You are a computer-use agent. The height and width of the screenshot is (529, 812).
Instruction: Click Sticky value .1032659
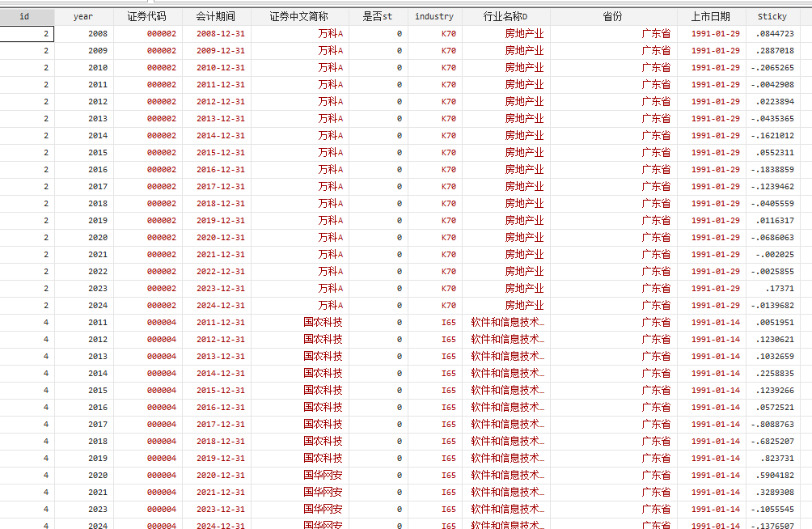pyautogui.click(x=775, y=357)
